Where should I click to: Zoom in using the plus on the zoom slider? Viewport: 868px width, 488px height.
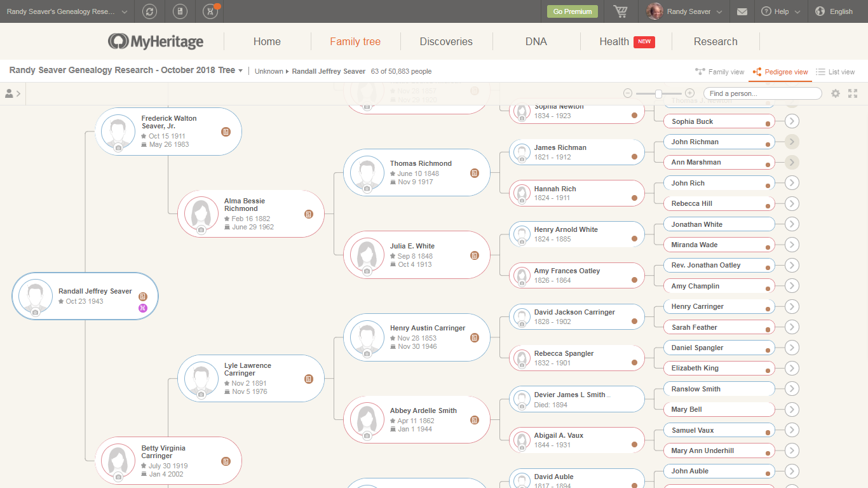(689, 93)
